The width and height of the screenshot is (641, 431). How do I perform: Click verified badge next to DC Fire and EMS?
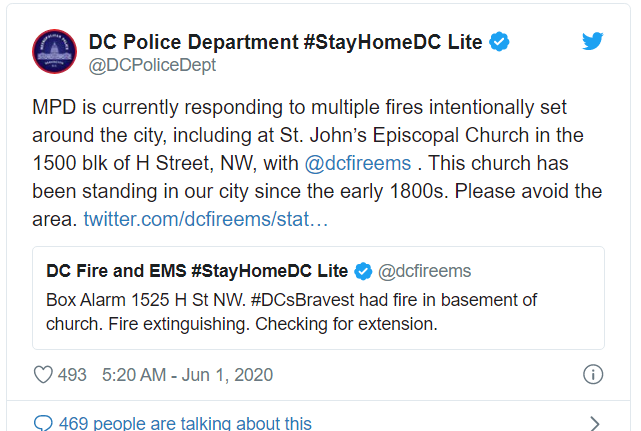pos(363,272)
